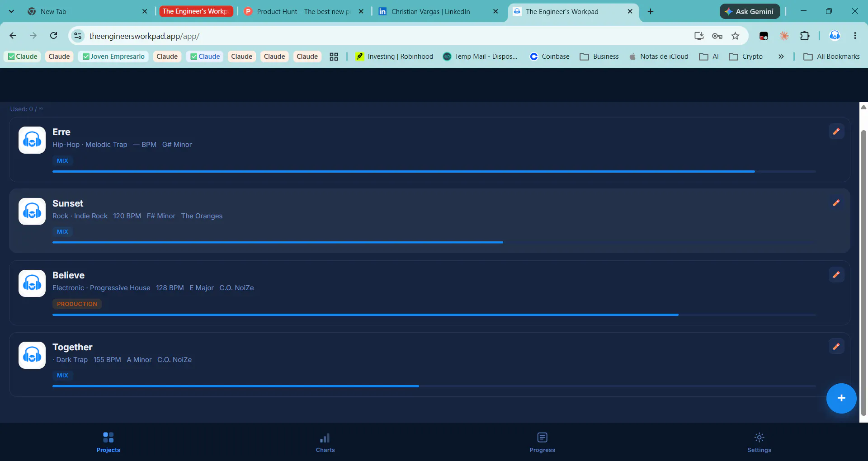Image resolution: width=868 pixels, height=461 pixels.
Task: Open the Joven Empresario bookmark
Action: tap(113, 56)
